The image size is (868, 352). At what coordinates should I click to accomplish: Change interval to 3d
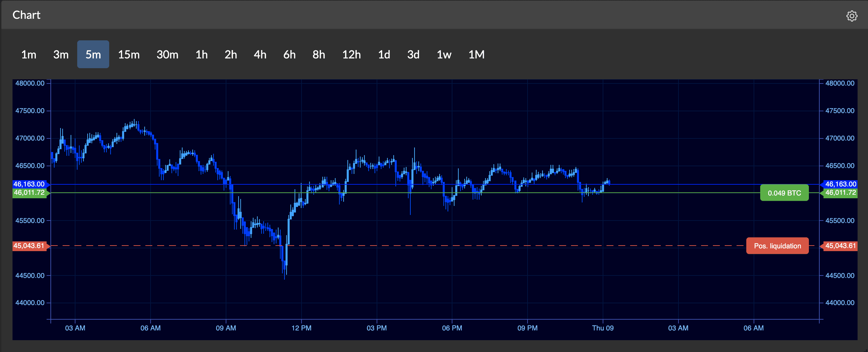[x=413, y=55]
